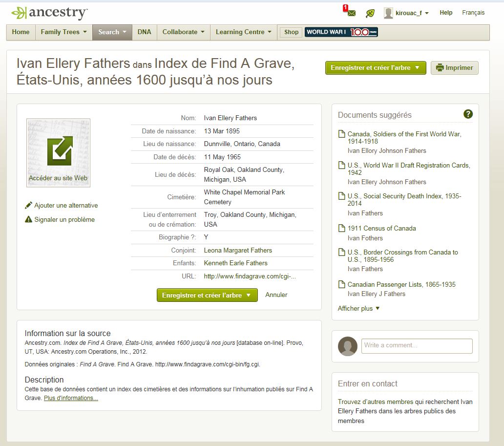Click the kirouac_f profile avatar
The width and height of the screenshot is (504, 446).
pos(388,13)
